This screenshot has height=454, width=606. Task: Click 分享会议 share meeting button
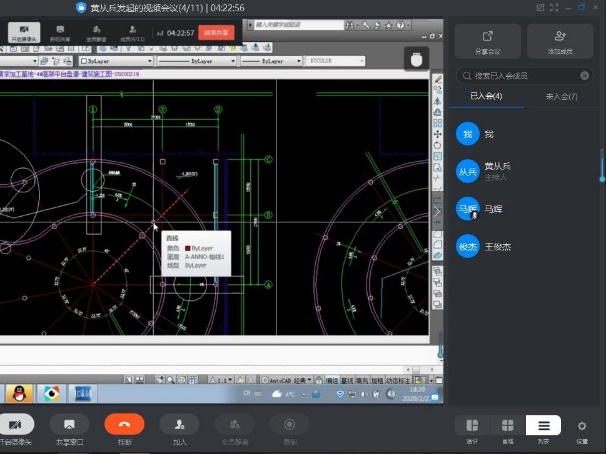pyautogui.click(x=487, y=40)
